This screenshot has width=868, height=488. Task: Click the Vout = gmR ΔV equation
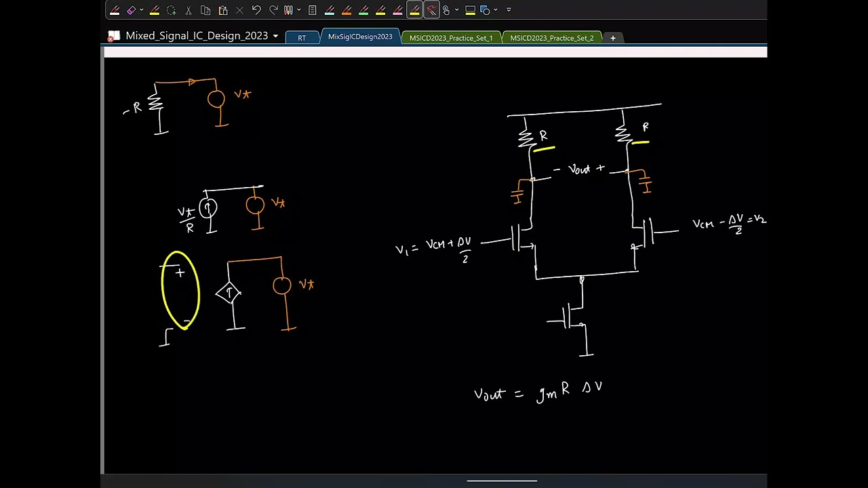[x=538, y=393]
